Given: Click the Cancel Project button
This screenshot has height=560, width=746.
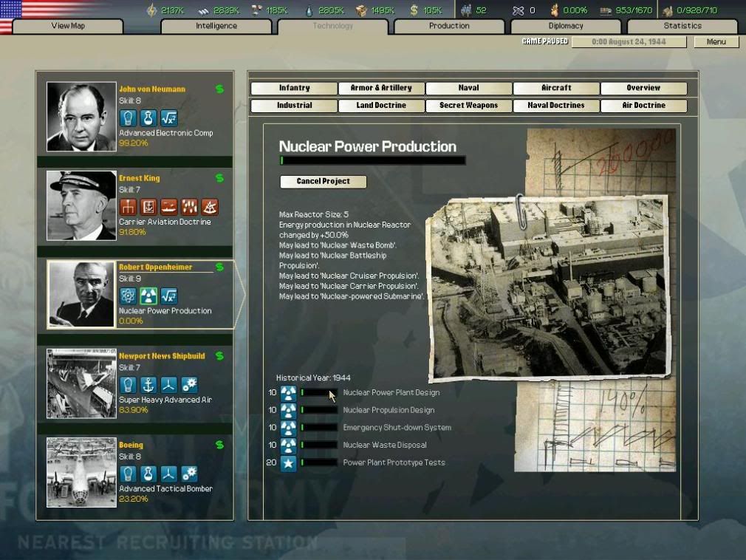Looking at the screenshot, I should pyautogui.click(x=322, y=181).
